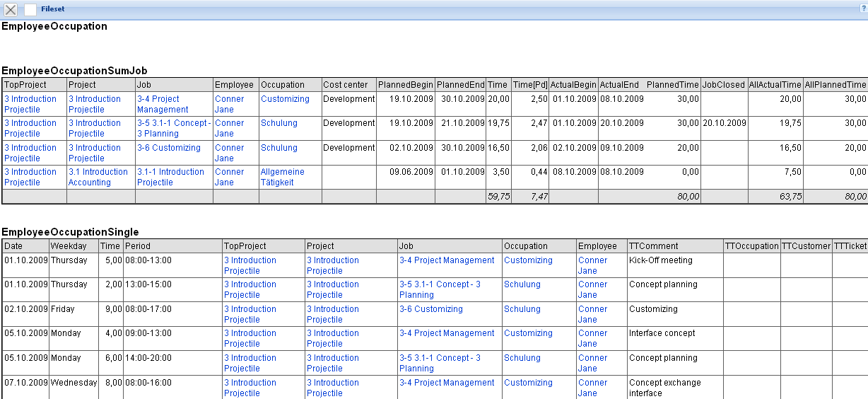The image size is (868, 399).
Task: Open help via the question mark icon
Action: (x=863, y=8)
